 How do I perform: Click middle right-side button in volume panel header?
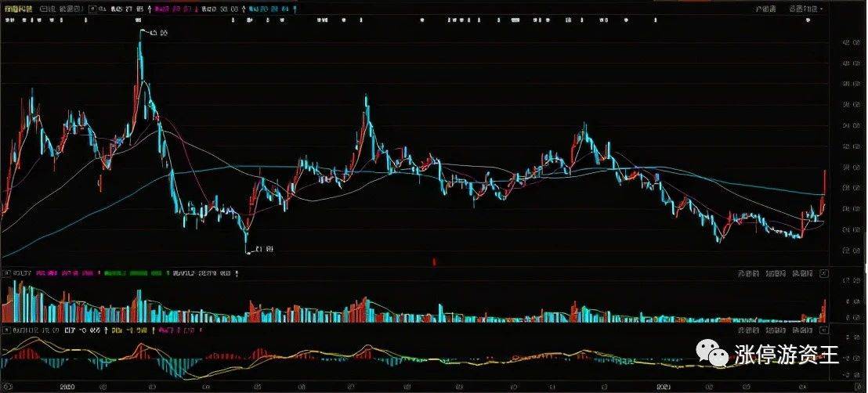[776, 273]
